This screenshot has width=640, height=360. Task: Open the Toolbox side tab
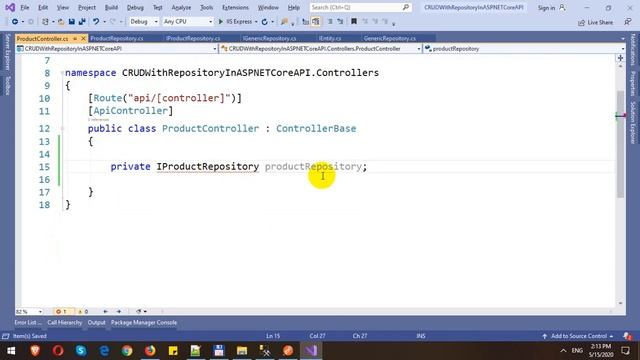coord(7,85)
